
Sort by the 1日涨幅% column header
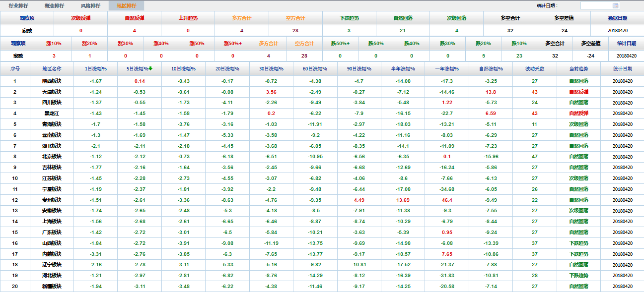click(x=96, y=68)
